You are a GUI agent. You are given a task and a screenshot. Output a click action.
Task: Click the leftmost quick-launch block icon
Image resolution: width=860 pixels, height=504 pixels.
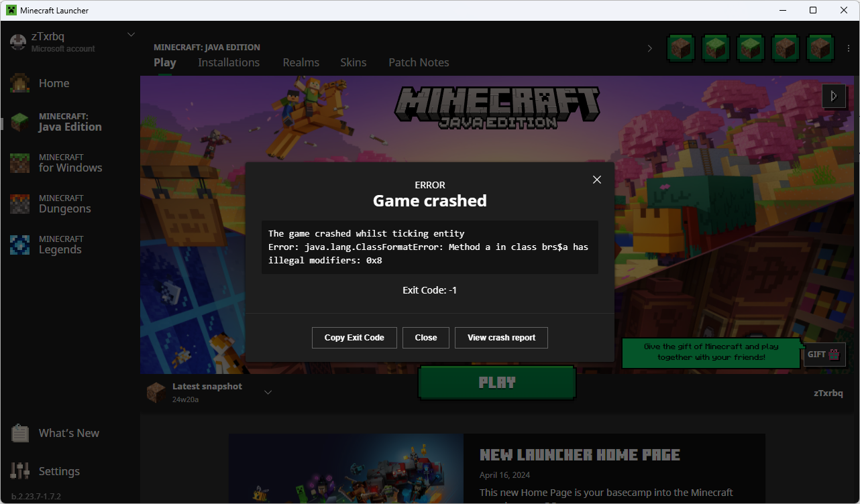pos(681,48)
